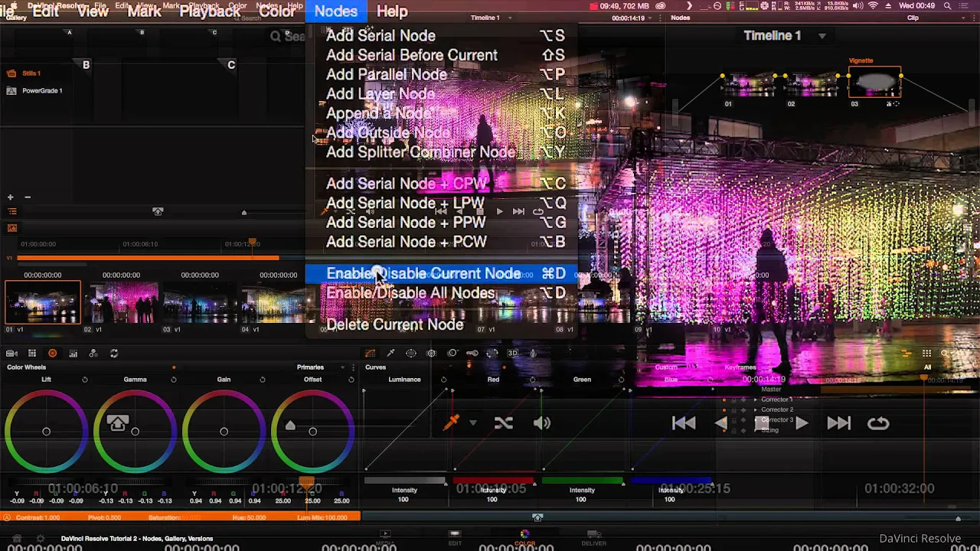Click the orange eyedropper tool
980x551 pixels.
[x=451, y=422]
